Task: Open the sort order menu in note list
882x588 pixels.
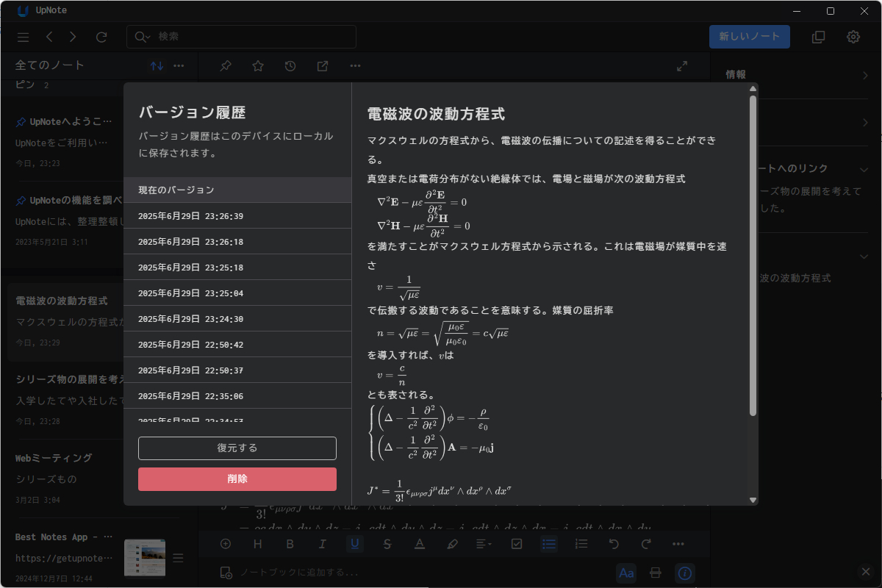Action: click(156, 65)
